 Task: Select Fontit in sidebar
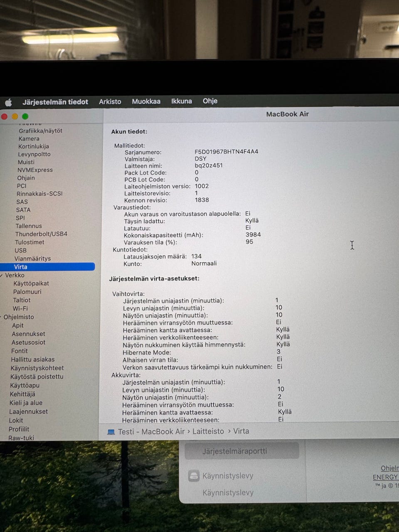point(20,351)
